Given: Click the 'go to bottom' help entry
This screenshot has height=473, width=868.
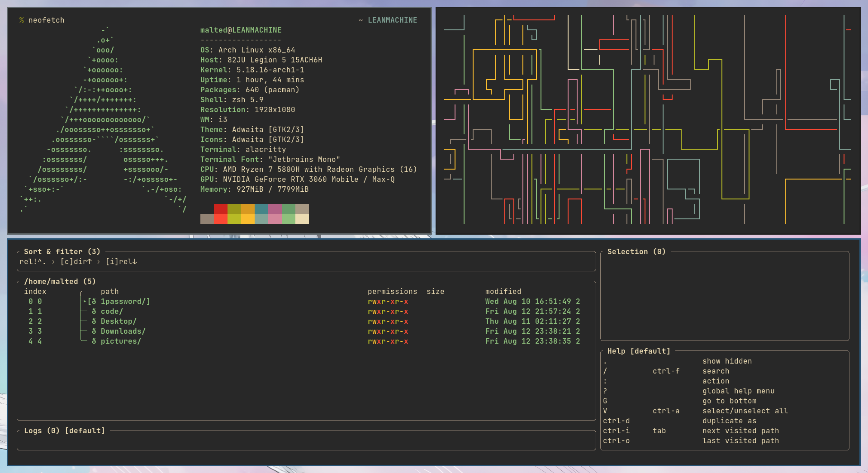Looking at the screenshot, I should click(729, 401).
